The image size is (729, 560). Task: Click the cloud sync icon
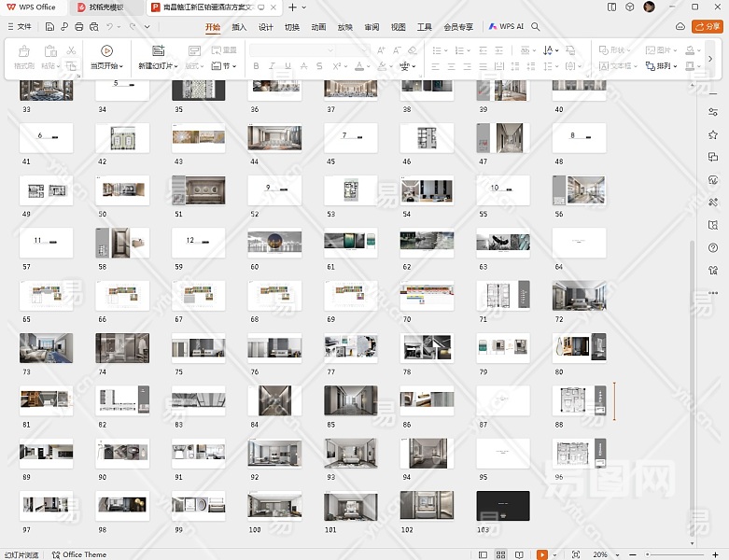click(680, 27)
